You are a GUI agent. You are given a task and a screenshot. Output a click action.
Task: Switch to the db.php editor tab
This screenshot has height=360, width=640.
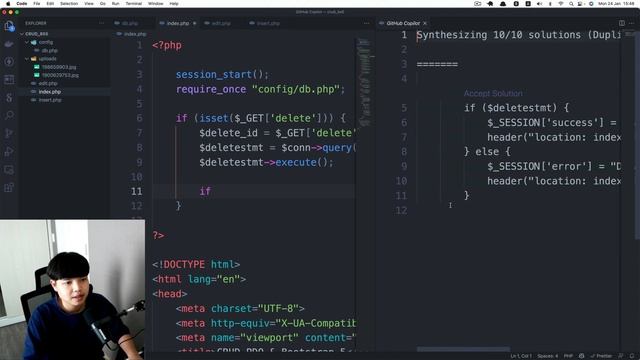coord(130,23)
